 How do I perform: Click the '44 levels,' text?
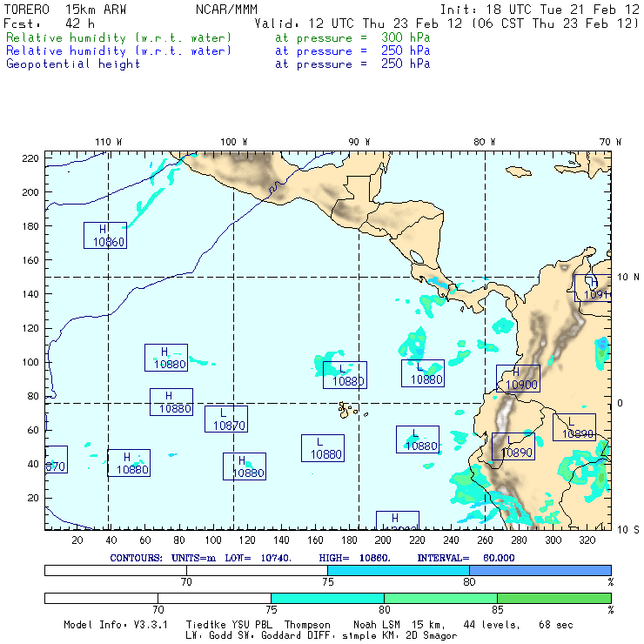pyautogui.click(x=492, y=625)
